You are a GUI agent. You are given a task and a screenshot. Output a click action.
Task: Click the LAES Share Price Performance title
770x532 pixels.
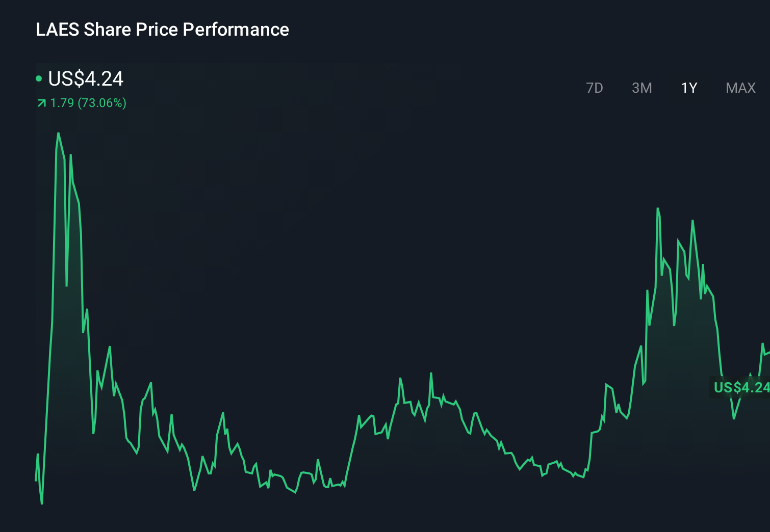[162, 30]
